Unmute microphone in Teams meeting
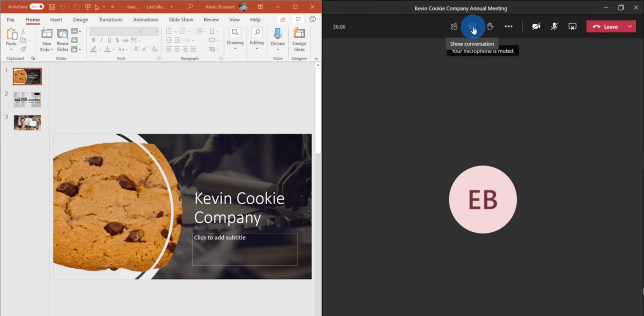The width and height of the screenshot is (644, 316). 554,27
